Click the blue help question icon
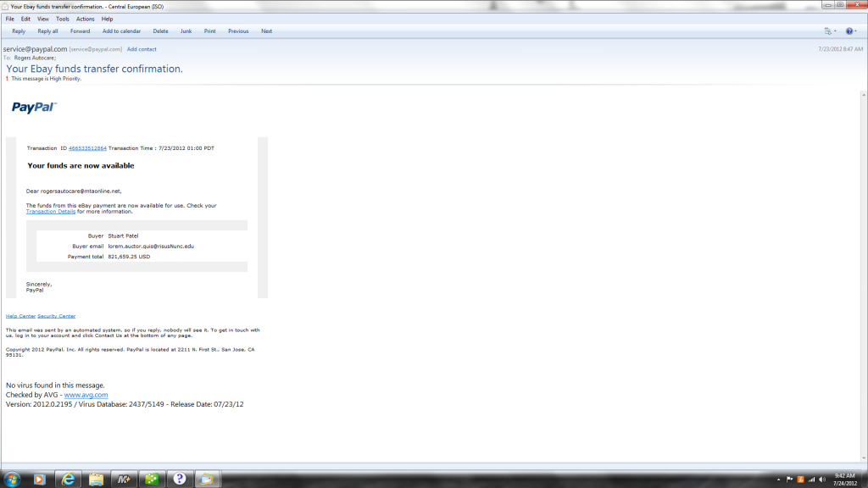The width and height of the screenshot is (868, 488). pos(849,31)
